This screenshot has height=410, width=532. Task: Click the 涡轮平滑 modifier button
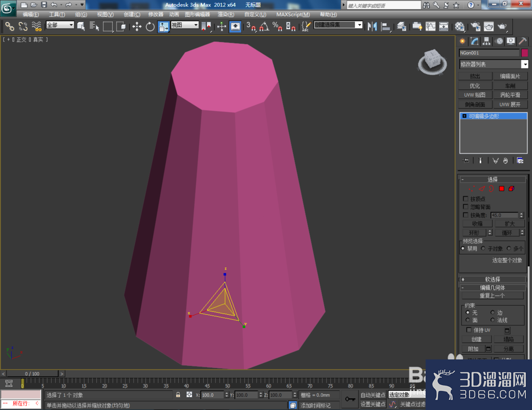(510, 95)
